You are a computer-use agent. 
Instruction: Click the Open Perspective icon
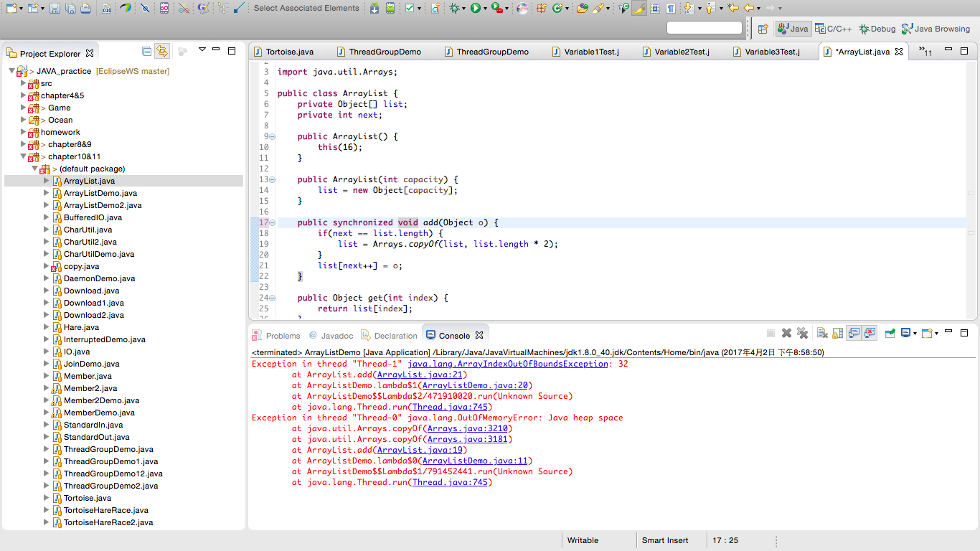point(763,29)
